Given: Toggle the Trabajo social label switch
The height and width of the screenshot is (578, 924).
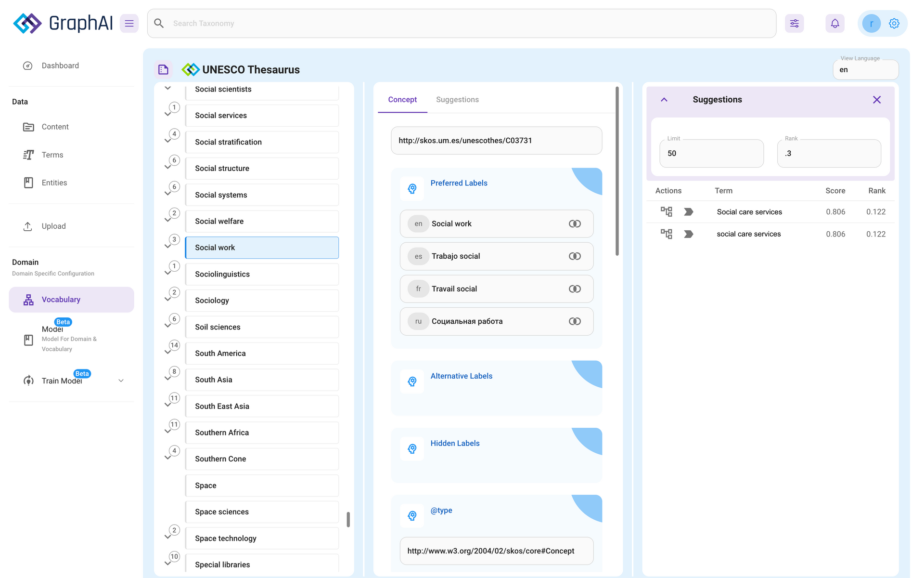Looking at the screenshot, I should point(575,256).
